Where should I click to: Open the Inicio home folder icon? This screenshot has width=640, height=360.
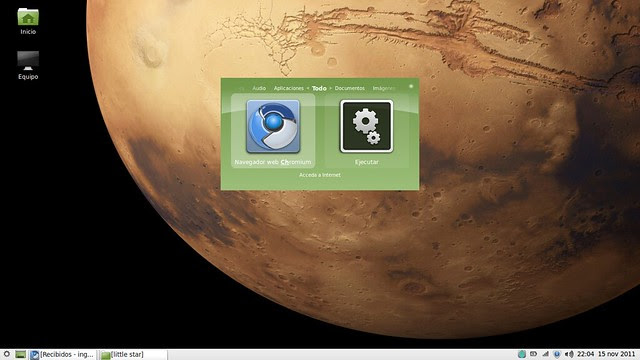pyautogui.click(x=28, y=17)
